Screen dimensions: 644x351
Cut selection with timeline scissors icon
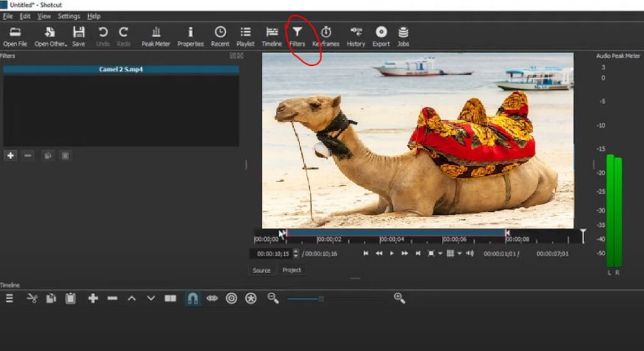(x=32, y=299)
